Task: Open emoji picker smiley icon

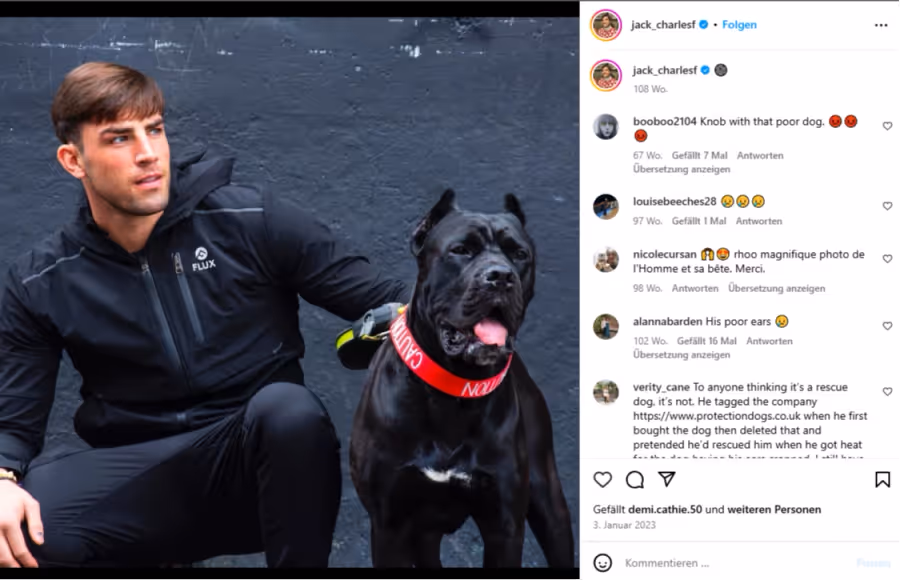Action: click(602, 563)
